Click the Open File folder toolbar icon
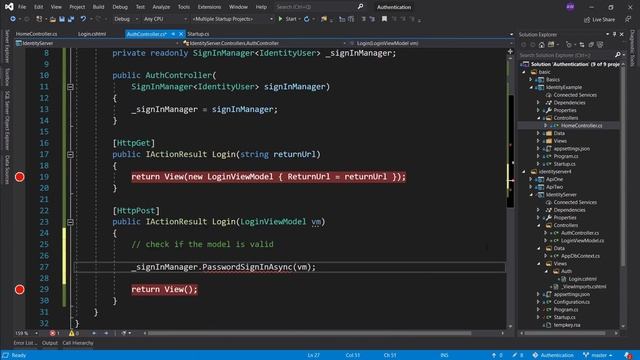Viewport: 640px width, 360px height. click(53, 19)
